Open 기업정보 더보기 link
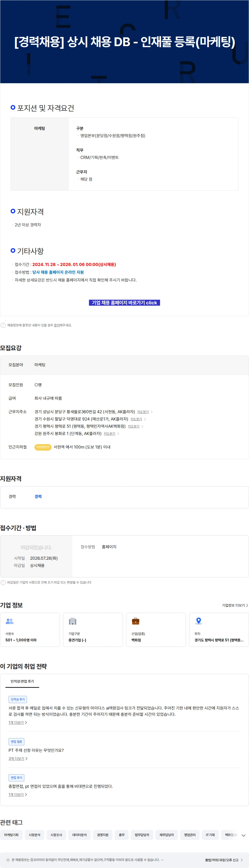This screenshot has height=868, width=249. pos(235,606)
